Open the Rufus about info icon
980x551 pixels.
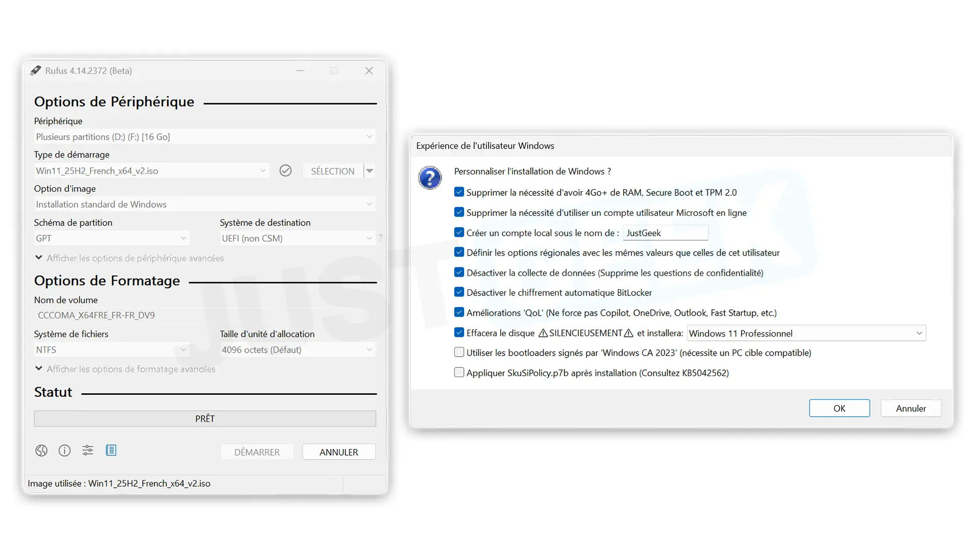coord(65,450)
